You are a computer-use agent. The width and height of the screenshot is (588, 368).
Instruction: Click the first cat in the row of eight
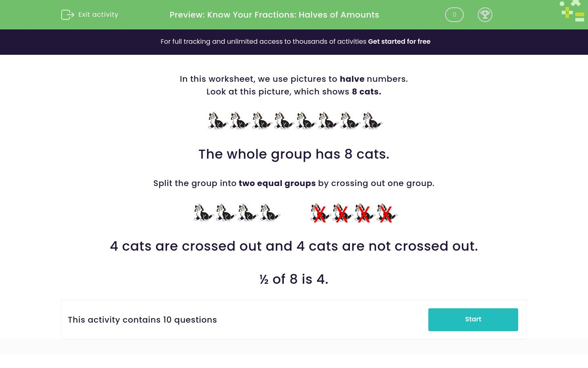click(217, 120)
